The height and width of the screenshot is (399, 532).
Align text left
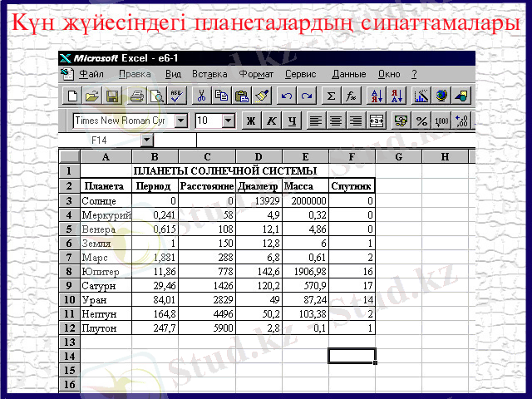(316, 121)
